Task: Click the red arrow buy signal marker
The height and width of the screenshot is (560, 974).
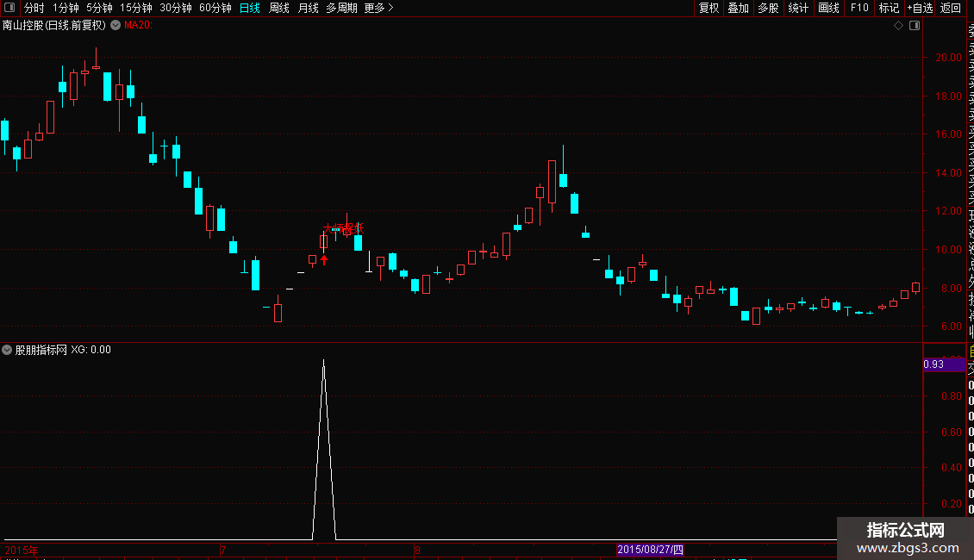Action: [x=323, y=259]
